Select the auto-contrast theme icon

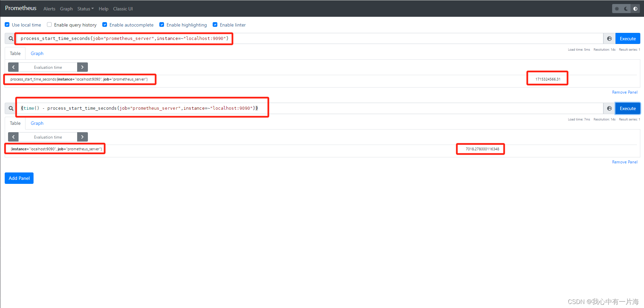click(x=635, y=9)
